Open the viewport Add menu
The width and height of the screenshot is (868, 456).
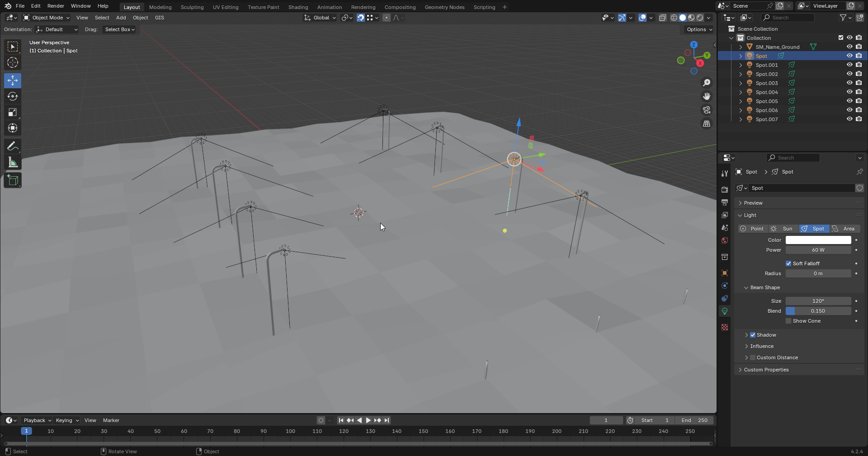point(121,18)
